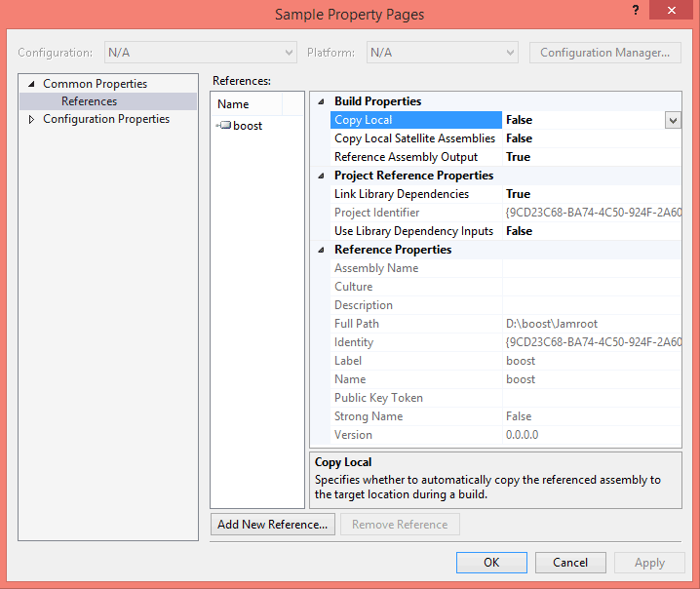Viewport: 700px width, 589px height.
Task: Click False value of Copy Local Satellite Assemblies
Action: 519,138
